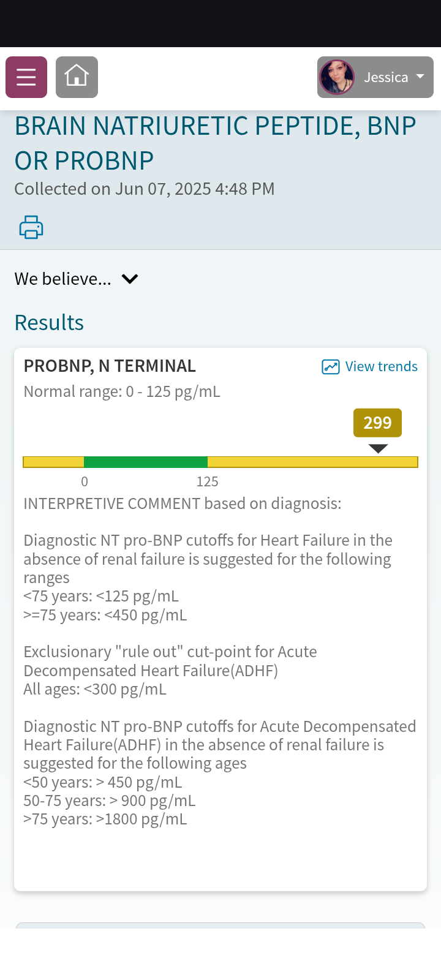Image resolution: width=441 pixels, height=980 pixels.
Task: Click the 125 range label under the bar
Action: click(x=208, y=482)
